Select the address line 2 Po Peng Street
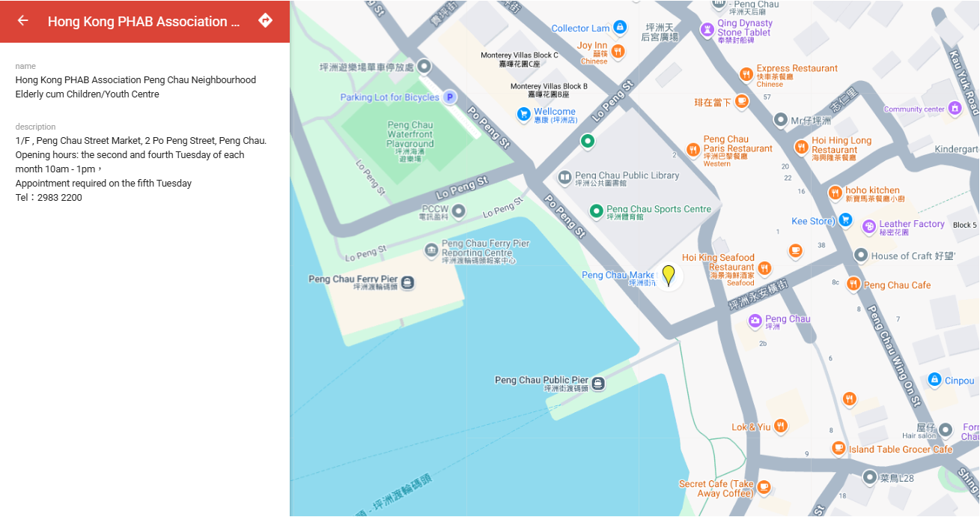This screenshot has height=517, width=980. click(x=141, y=140)
